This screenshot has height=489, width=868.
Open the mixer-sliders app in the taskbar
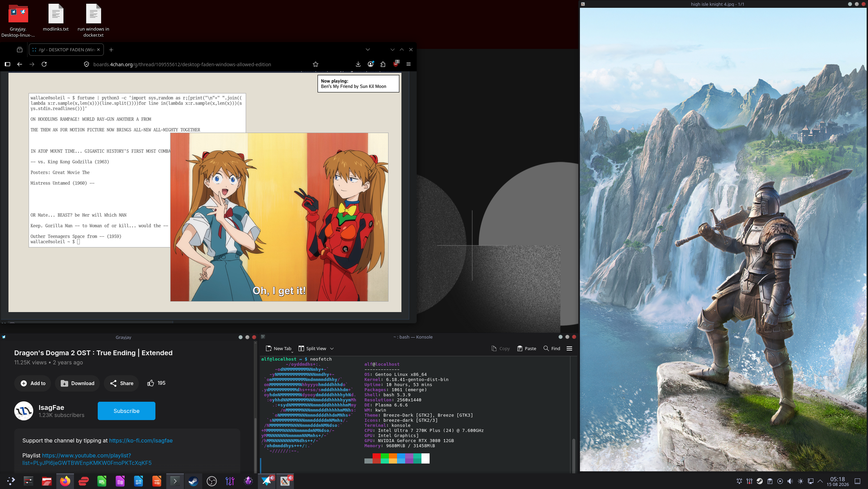tap(230, 481)
